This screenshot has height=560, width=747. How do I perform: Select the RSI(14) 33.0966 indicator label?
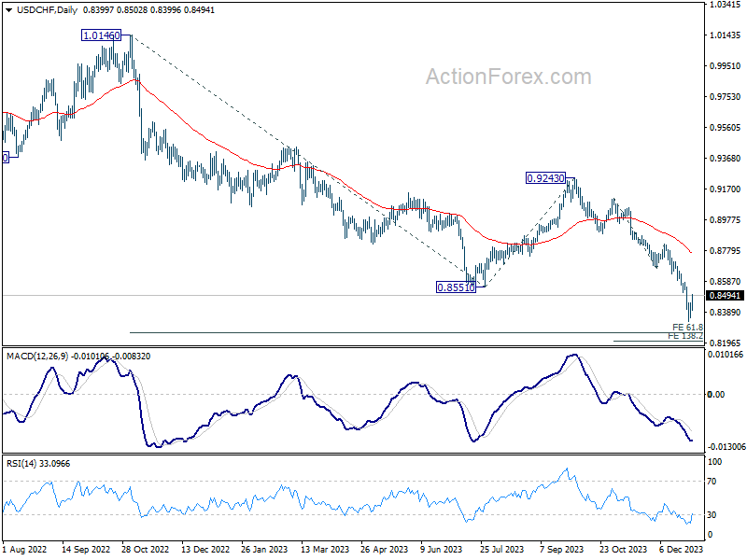click(x=38, y=463)
